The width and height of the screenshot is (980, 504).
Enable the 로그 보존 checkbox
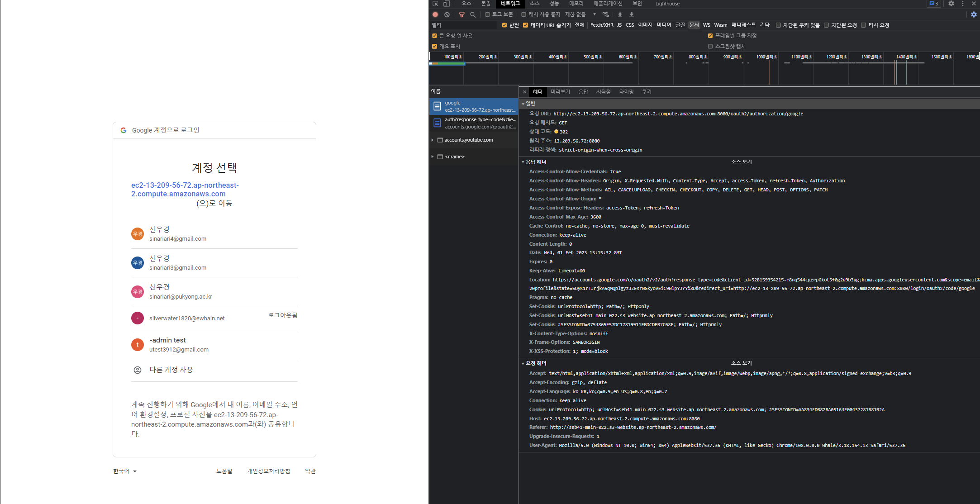point(487,14)
